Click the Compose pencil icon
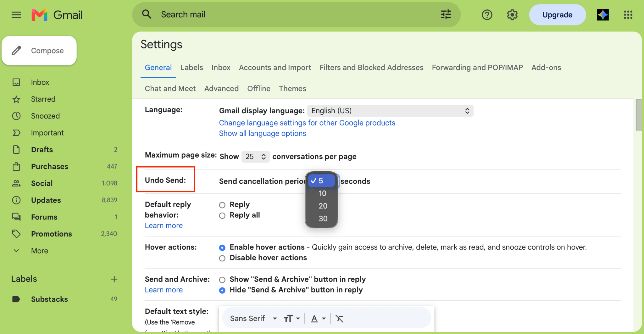Screen dimensions: 644x334 (x=16, y=51)
